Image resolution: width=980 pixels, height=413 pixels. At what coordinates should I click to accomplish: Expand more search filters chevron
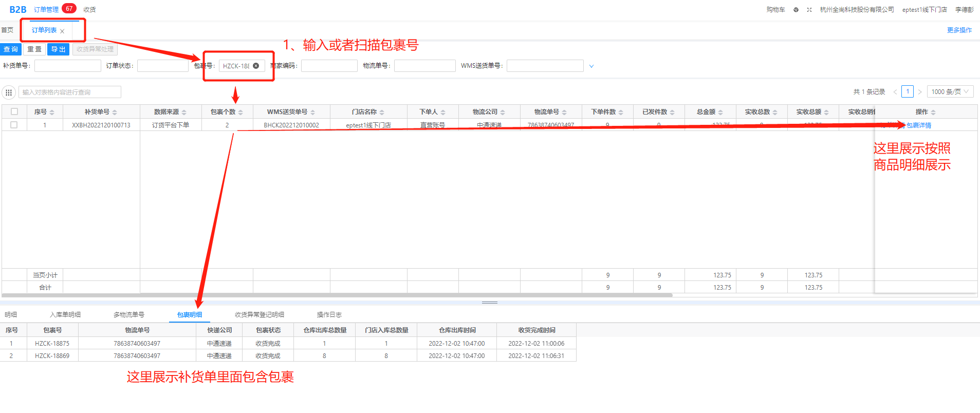click(x=591, y=66)
